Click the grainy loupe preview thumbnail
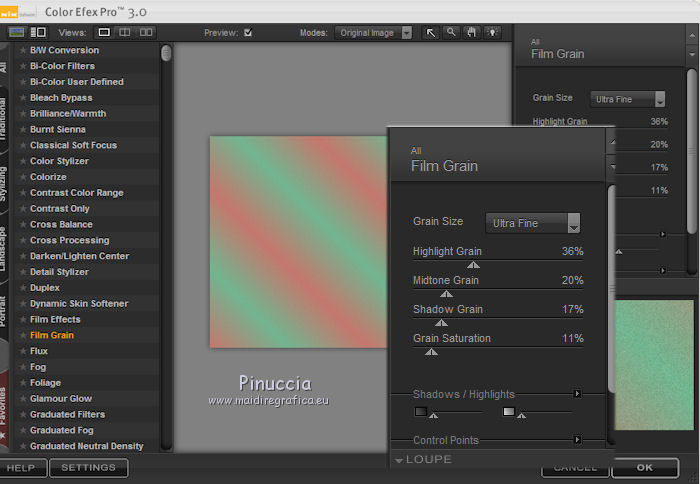700x484 pixels. click(654, 365)
